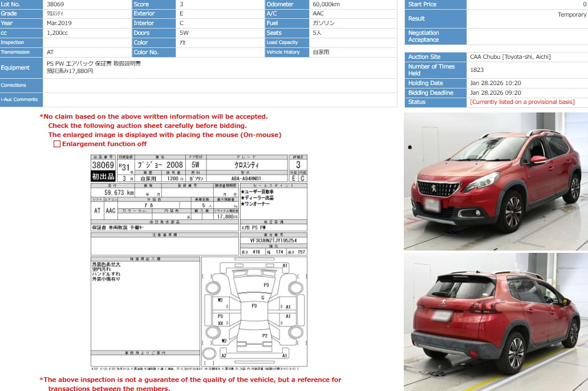Click the Number of Times Held value 1823
The width and height of the screenshot is (588, 391).
(x=477, y=70)
